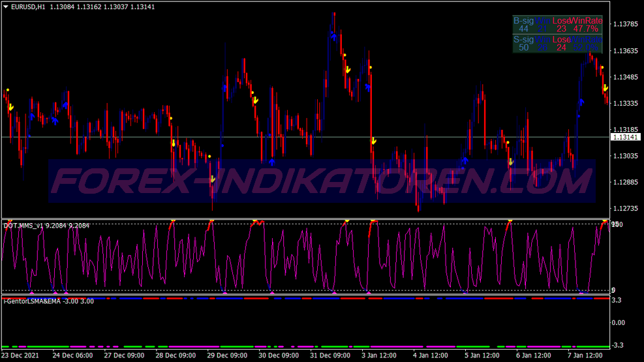Select the yellow dot marker at the chart's far left

(8, 90)
